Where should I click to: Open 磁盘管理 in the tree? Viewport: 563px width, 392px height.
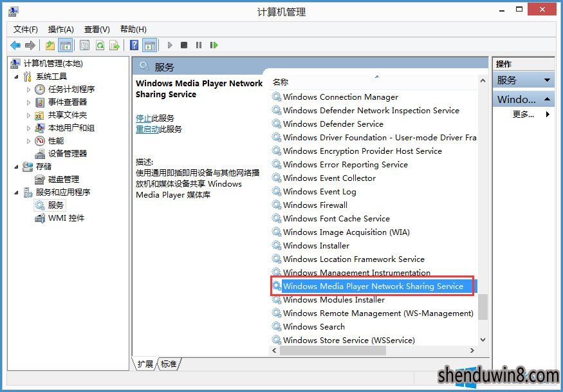pyautogui.click(x=64, y=180)
